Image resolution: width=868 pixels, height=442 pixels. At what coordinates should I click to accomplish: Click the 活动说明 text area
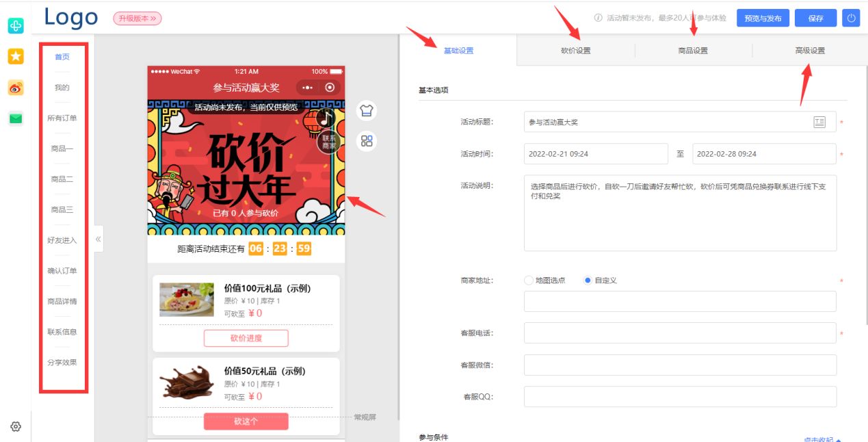(x=680, y=213)
